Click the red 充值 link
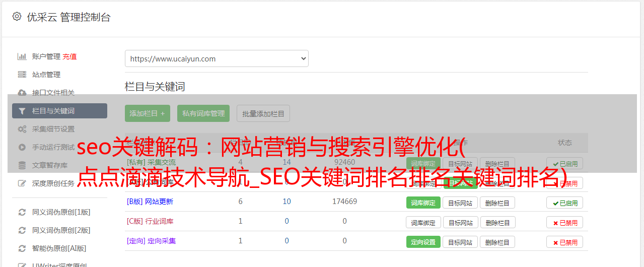Image resolution: width=644 pixels, height=267 pixels. tap(69, 56)
